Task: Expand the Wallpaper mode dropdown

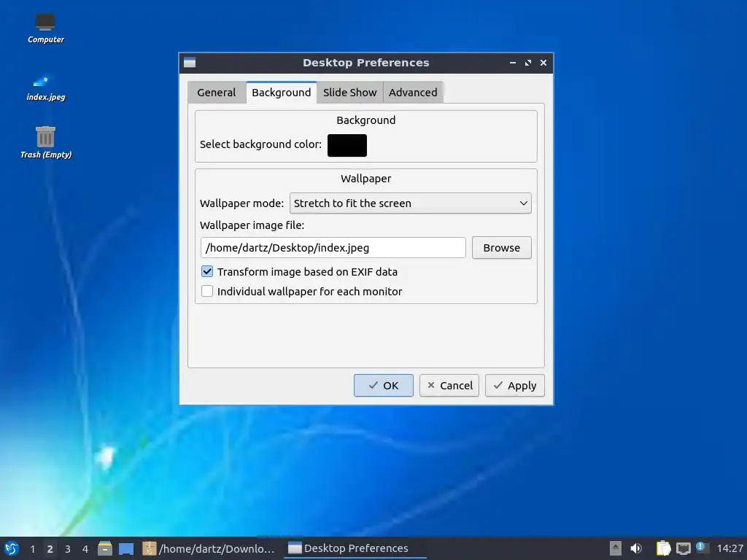Action: pyautogui.click(x=410, y=203)
